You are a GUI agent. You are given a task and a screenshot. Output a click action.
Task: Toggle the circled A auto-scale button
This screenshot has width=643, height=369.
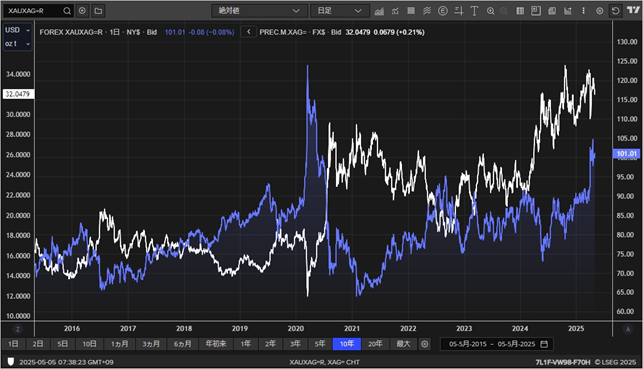tap(628, 329)
